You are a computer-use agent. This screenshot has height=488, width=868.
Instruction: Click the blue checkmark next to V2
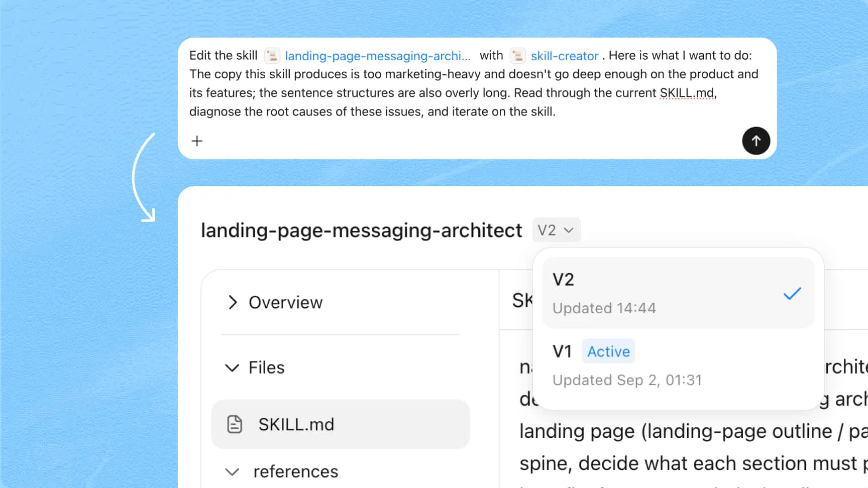(792, 294)
